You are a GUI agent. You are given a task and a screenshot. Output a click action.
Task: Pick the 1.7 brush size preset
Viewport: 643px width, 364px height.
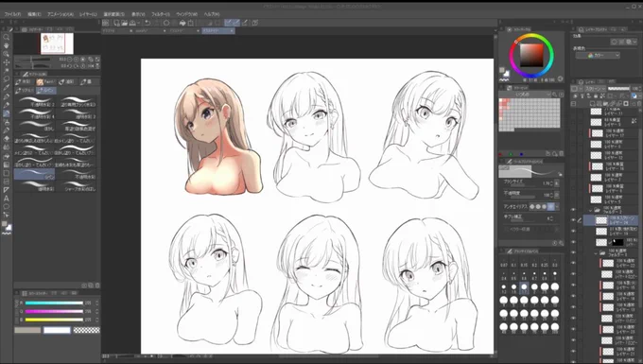click(x=524, y=287)
